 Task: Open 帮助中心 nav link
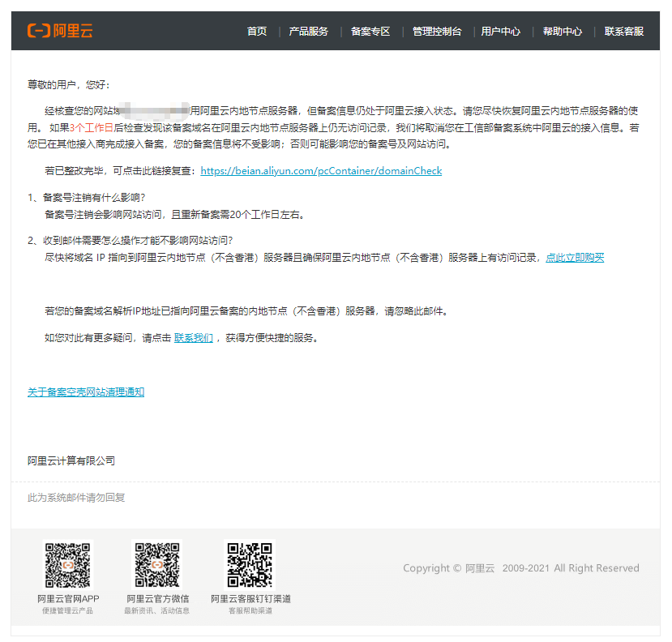[x=563, y=32]
